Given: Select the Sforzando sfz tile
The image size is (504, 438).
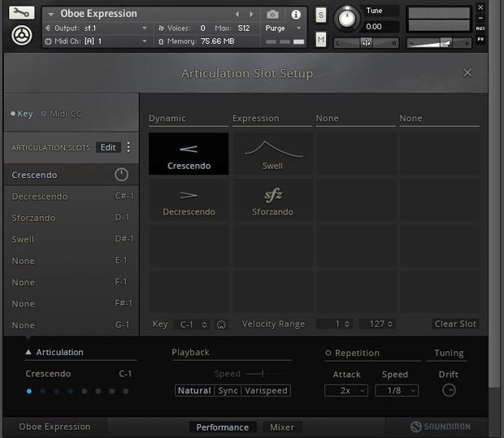Looking at the screenshot, I should coord(272,201).
